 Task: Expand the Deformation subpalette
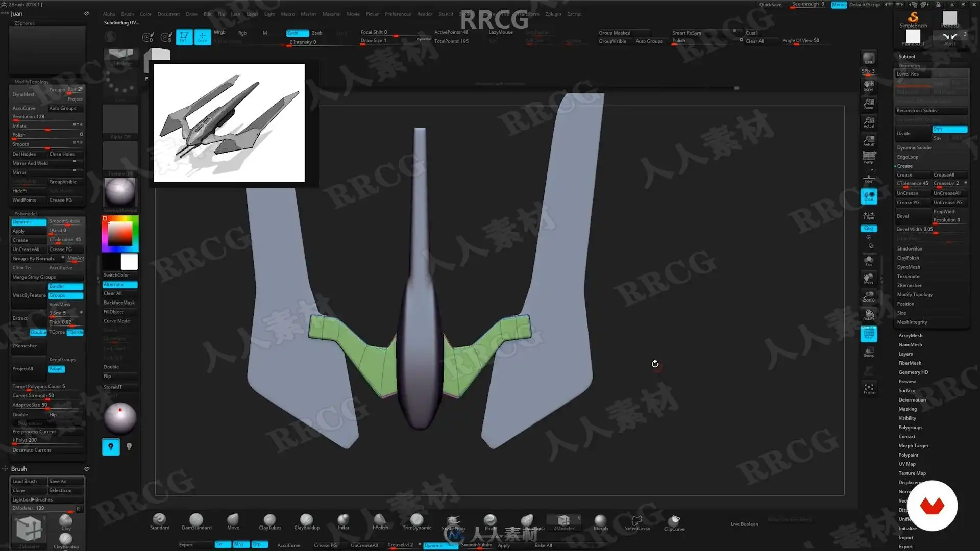912,400
